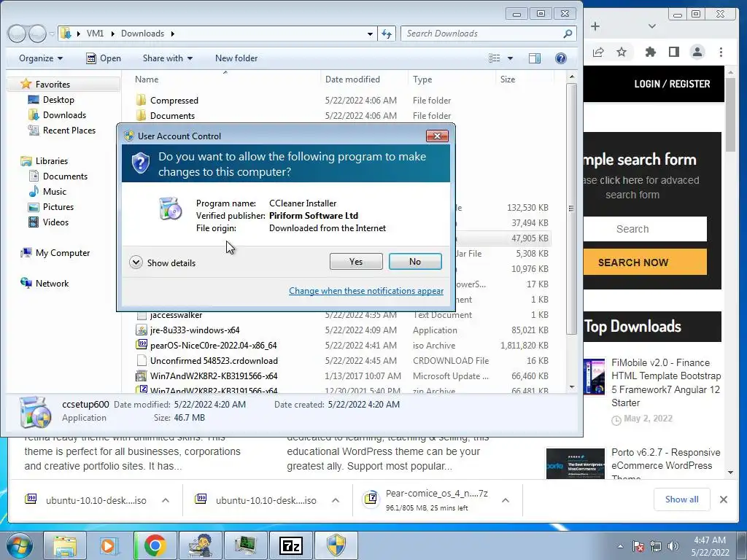Toggle Chrome side panel icon

click(673, 52)
